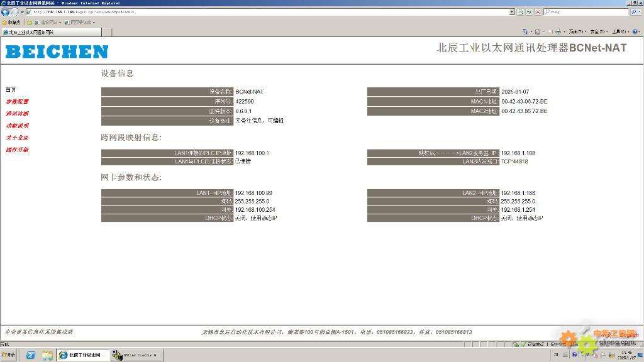Click the BEICHEN logo
The image size is (644, 362).
57,52
